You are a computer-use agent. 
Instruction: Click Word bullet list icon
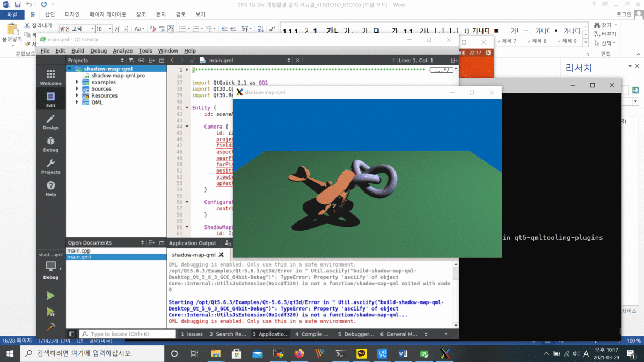[x=182, y=28]
